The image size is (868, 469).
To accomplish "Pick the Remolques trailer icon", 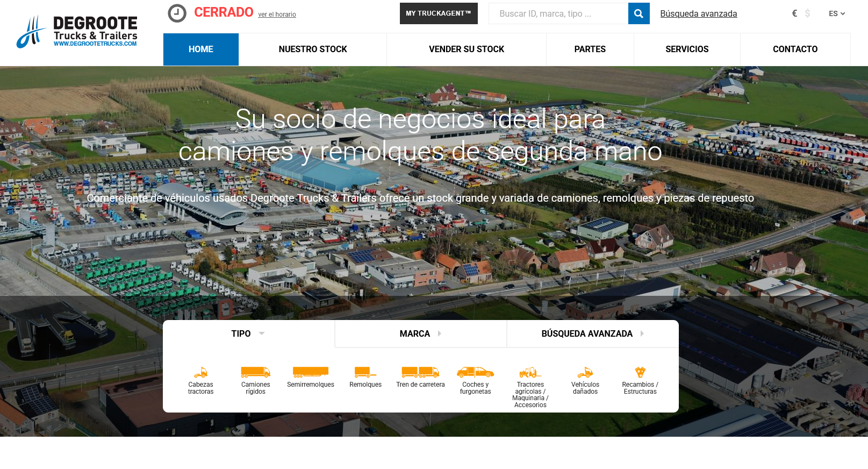I will pyautogui.click(x=365, y=372).
